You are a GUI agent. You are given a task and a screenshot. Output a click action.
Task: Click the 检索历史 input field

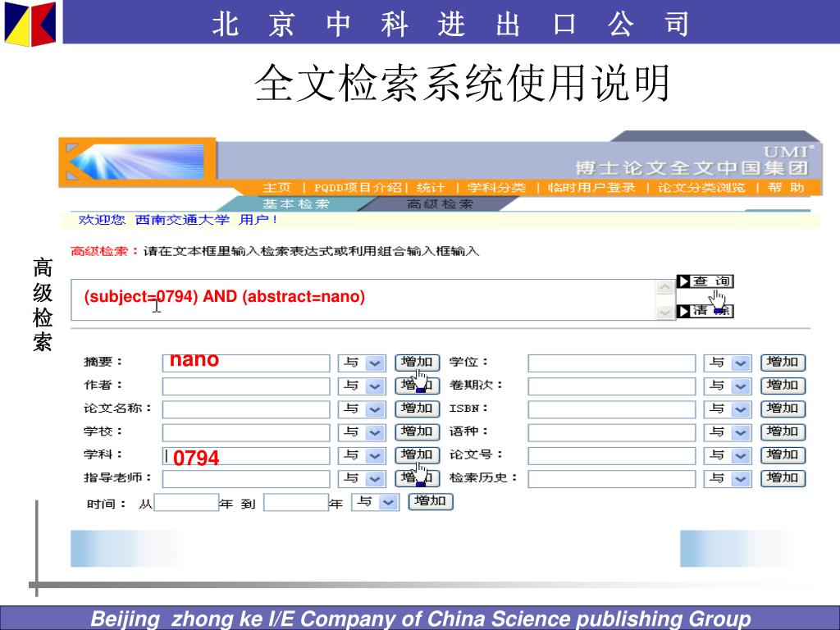[612, 479]
